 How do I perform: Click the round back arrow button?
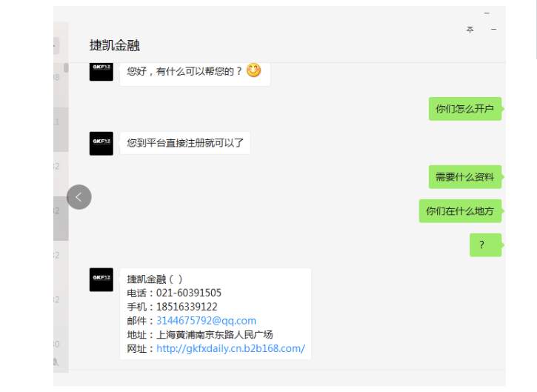click(79, 197)
